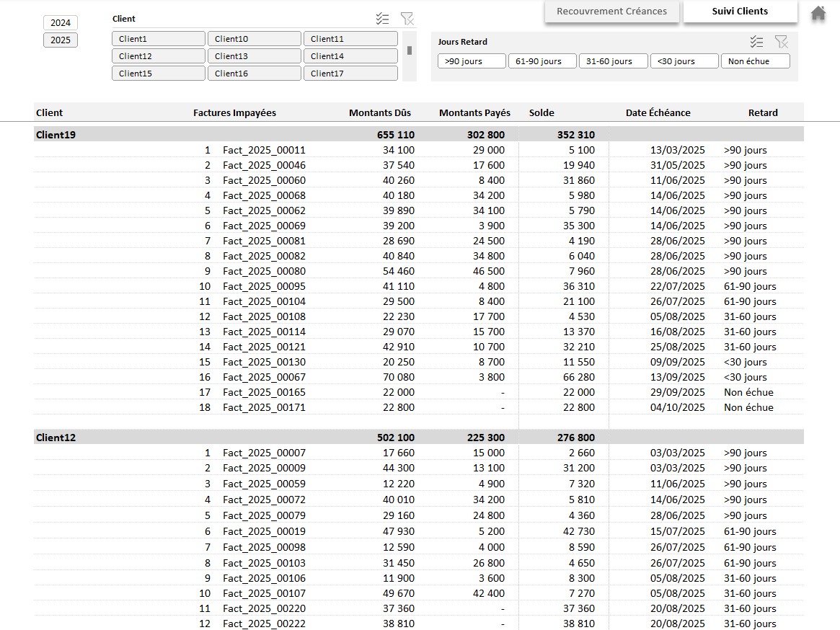Switch to Suivi Clients tab
Screen dimensions: 840x630
(x=740, y=12)
